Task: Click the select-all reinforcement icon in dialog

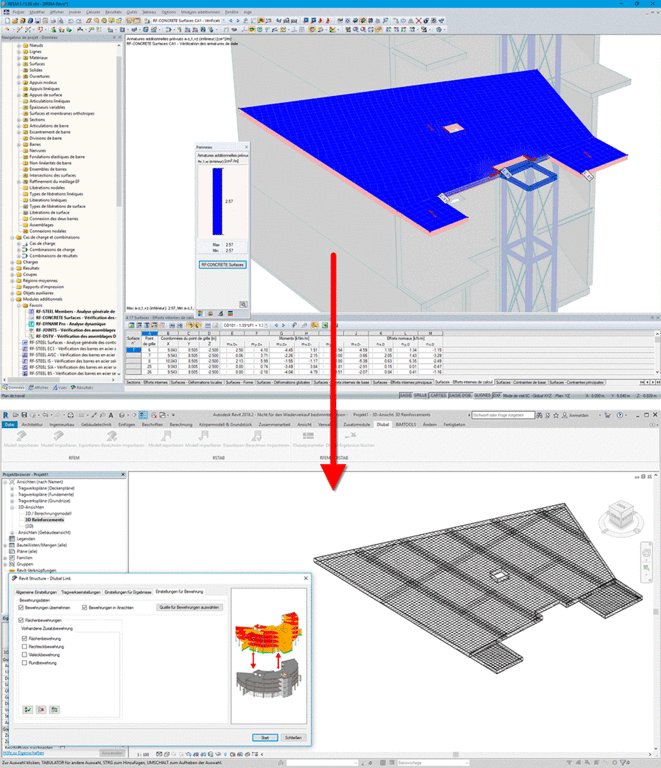Action: pos(28,709)
